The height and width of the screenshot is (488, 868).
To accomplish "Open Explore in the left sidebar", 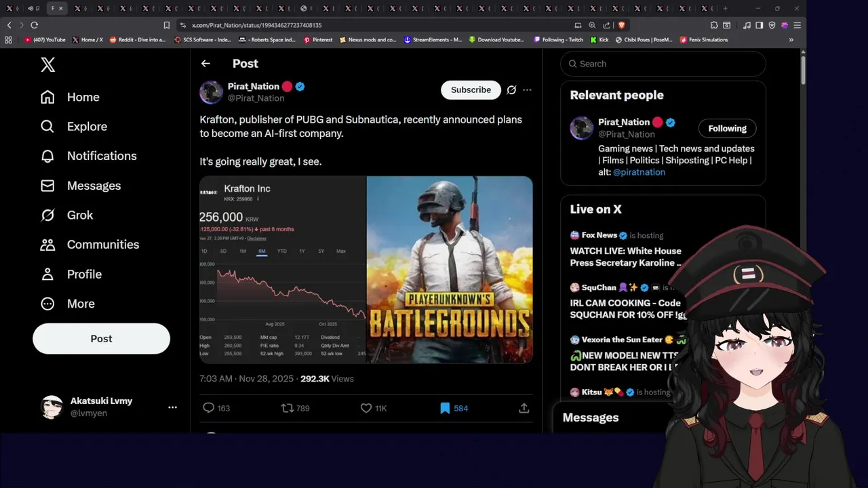I will 73,127.
